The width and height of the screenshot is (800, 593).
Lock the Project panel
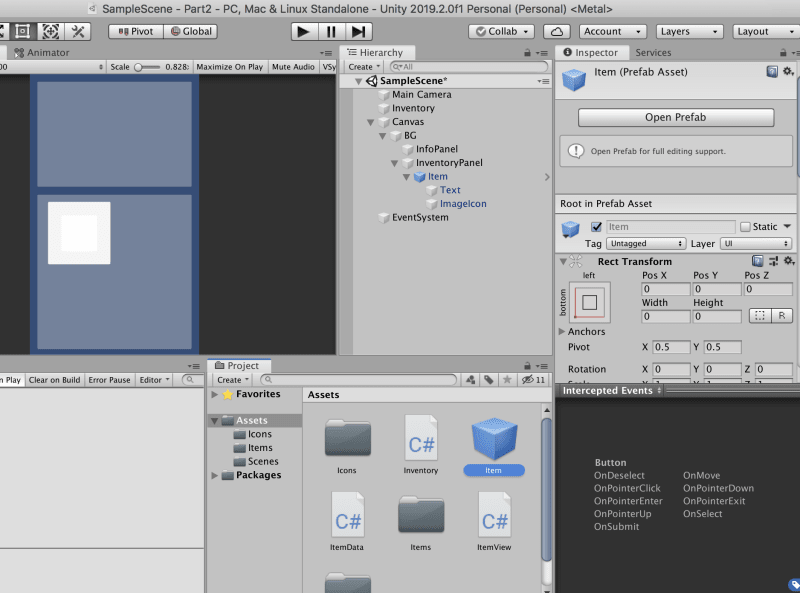(x=527, y=365)
